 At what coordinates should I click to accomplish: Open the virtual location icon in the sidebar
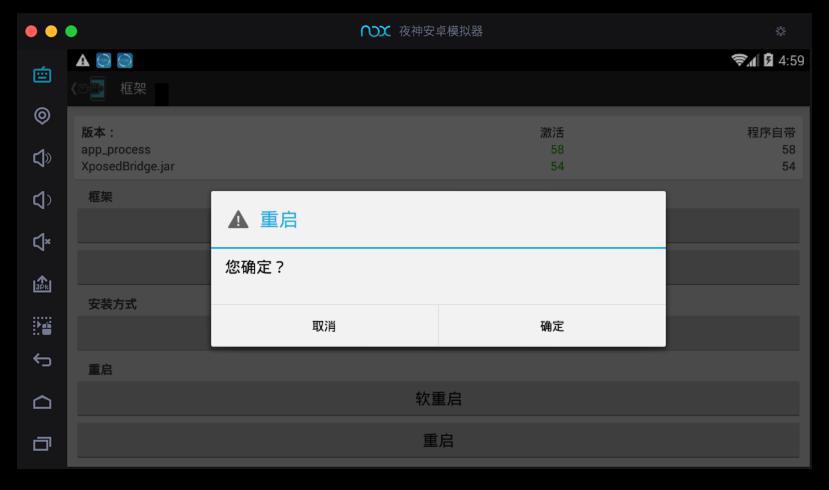pyautogui.click(x=42, y=116)
